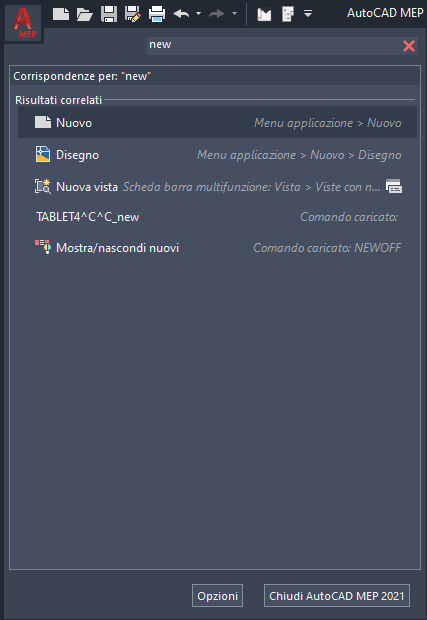This screenshot has height=620, width=427.
Task: Click the New file icon in toolbar
Action: click(x=61, y=14)
